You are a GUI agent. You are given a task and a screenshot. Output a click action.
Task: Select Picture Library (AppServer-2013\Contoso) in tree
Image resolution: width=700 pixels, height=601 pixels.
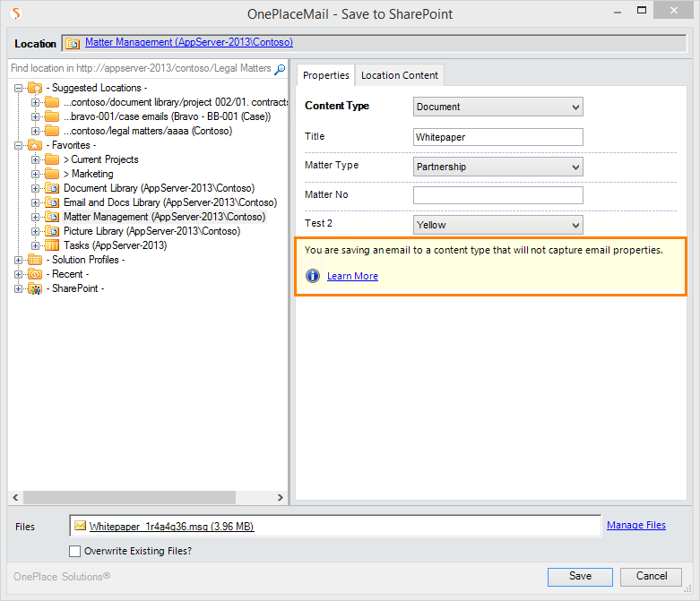point(151,231)
